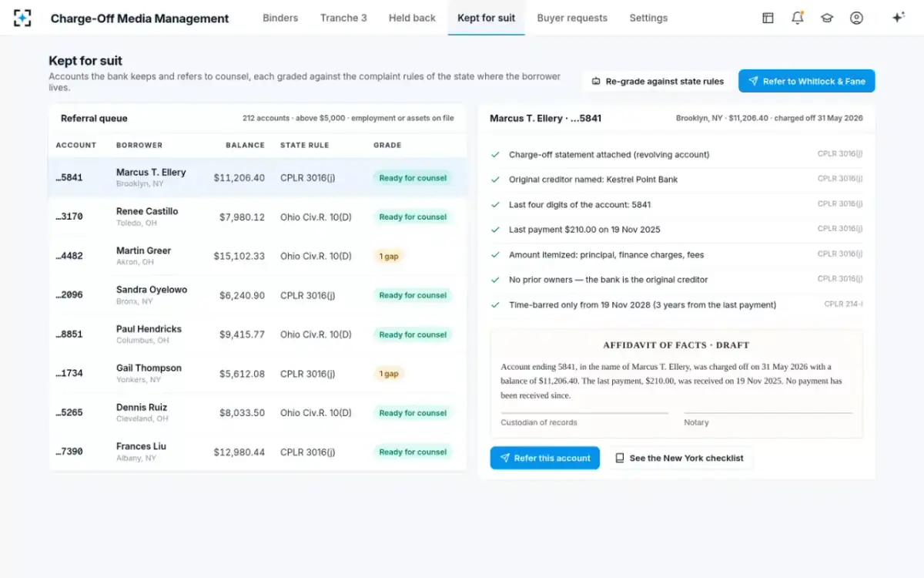Click the app logo icon
Screen dimensions: 924x578
[x=22, y=18]
